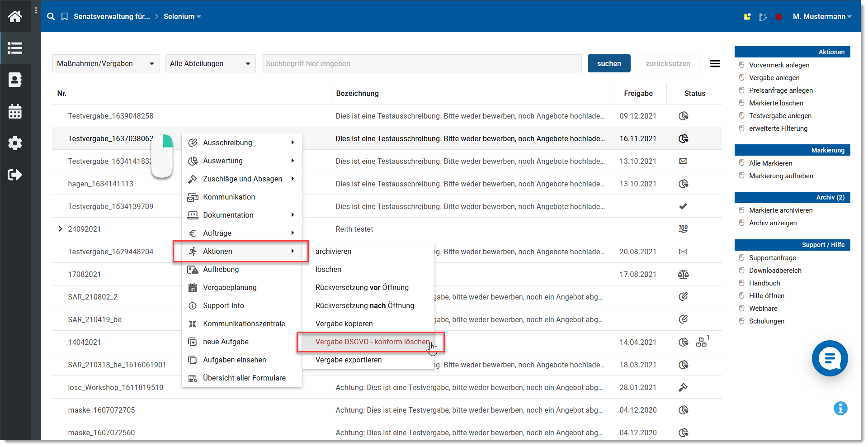Viewport: 868px width, 447px height.
Task: Expand the Ausschreibung submenu
Action: click(x=242, y=143)
